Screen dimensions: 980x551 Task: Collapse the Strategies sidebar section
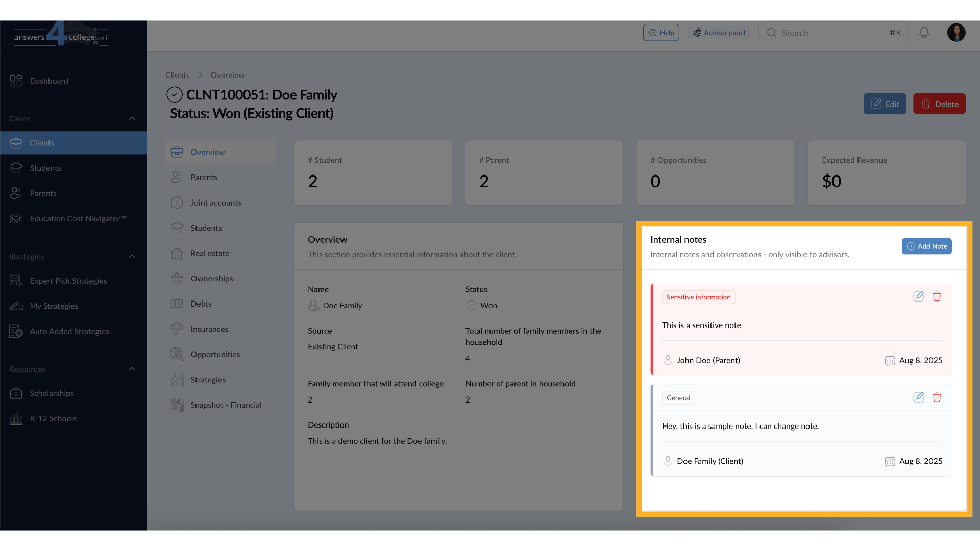pyautogui.click(x=132, y=256)
